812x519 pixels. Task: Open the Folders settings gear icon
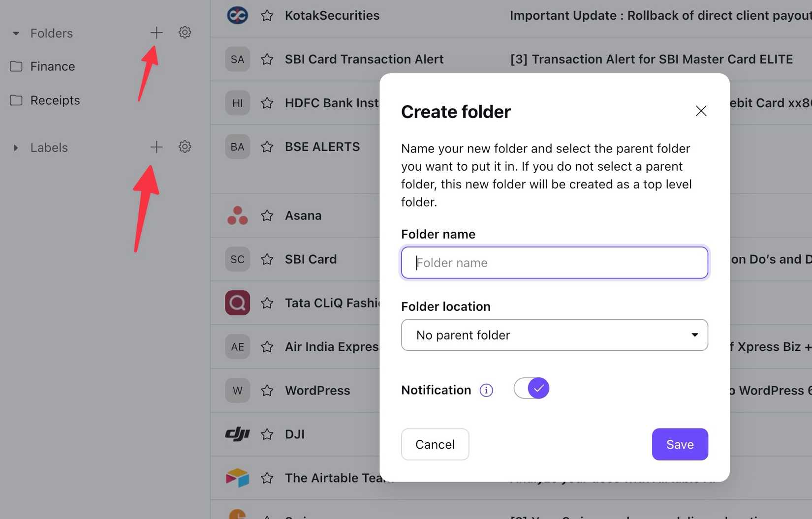(x=185, y=32)
